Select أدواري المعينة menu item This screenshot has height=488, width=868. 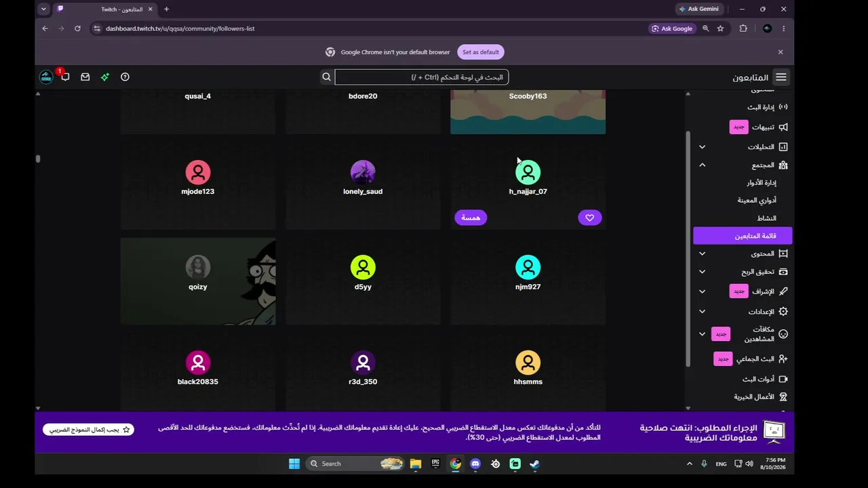[757, 201]
